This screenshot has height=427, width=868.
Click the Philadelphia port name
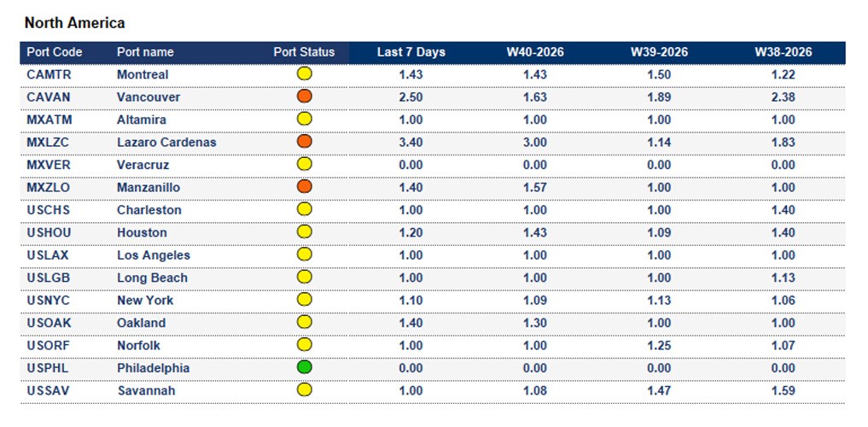point(153,368)
